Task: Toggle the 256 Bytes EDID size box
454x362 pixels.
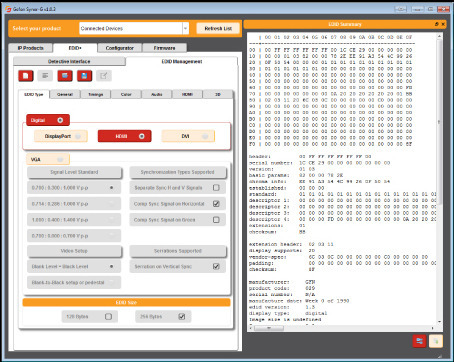Action: (182, 316)
